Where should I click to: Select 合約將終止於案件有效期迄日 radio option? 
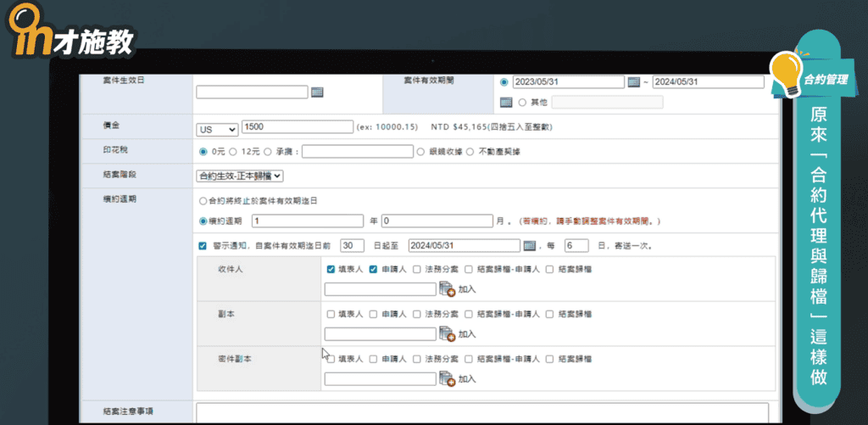tap(202, 201)
